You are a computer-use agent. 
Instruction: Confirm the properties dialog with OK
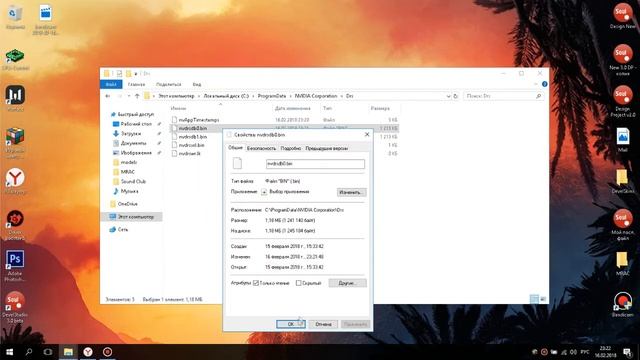click(x=291, y=324)
